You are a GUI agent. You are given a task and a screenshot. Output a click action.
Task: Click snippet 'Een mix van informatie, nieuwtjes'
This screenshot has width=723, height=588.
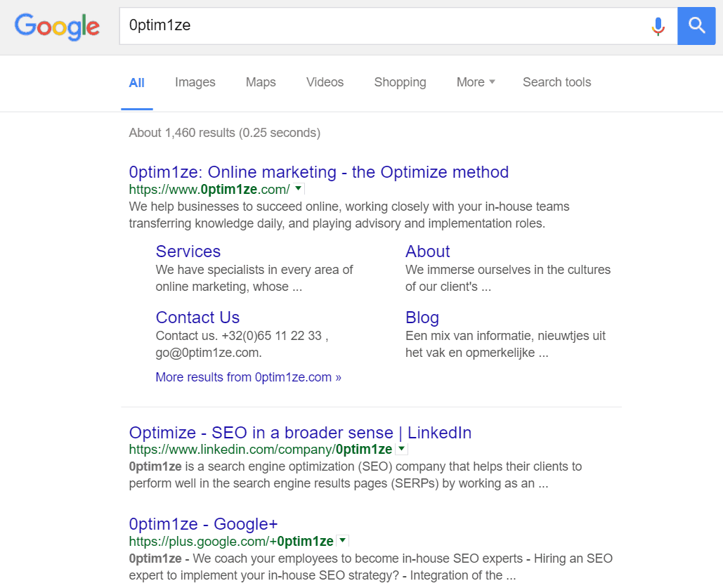pyautogui.click(x=505, y=344)
